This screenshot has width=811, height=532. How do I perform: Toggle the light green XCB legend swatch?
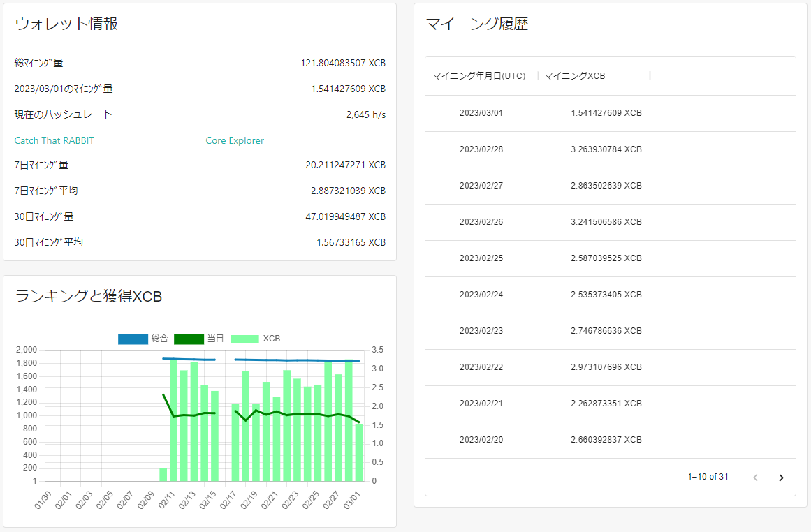coord(244,339)
